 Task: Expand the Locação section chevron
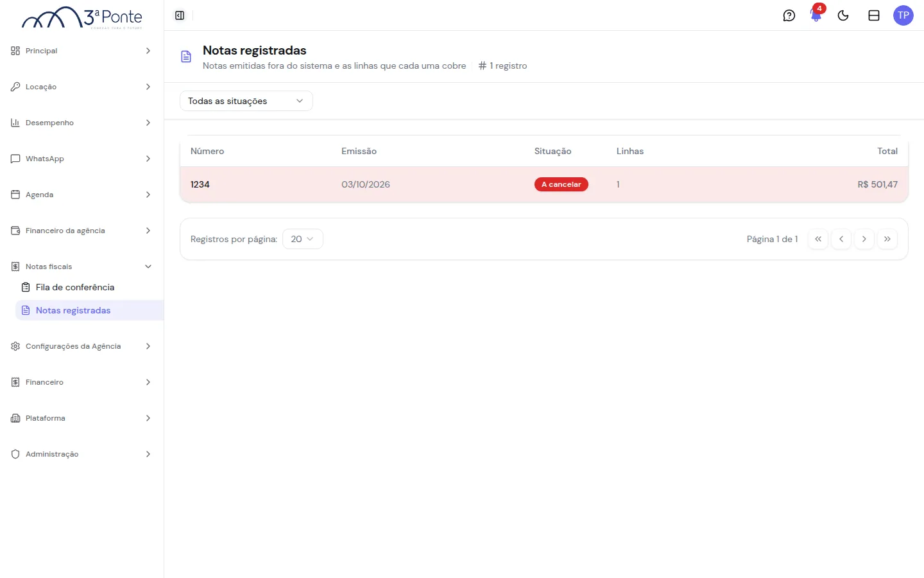tap(148, 87)
